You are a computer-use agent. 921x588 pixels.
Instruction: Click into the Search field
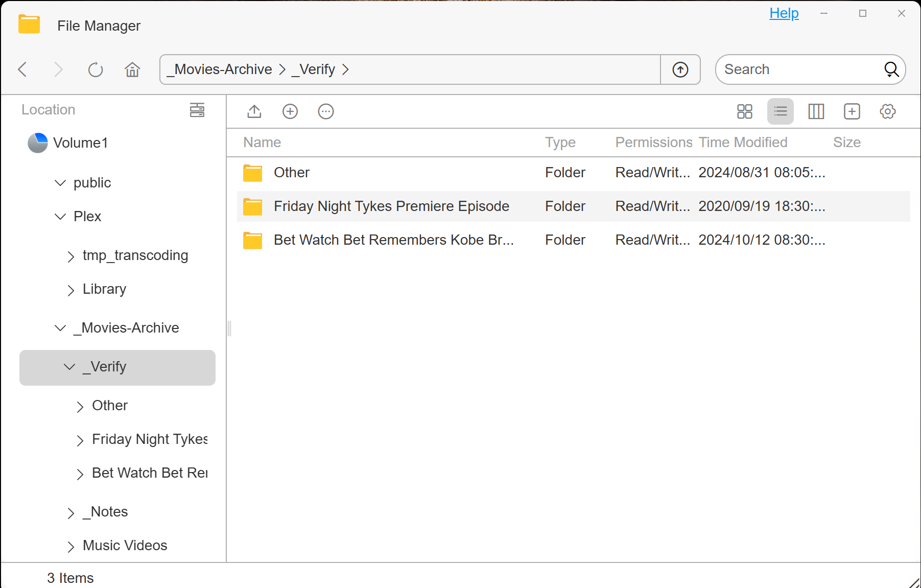799,69
